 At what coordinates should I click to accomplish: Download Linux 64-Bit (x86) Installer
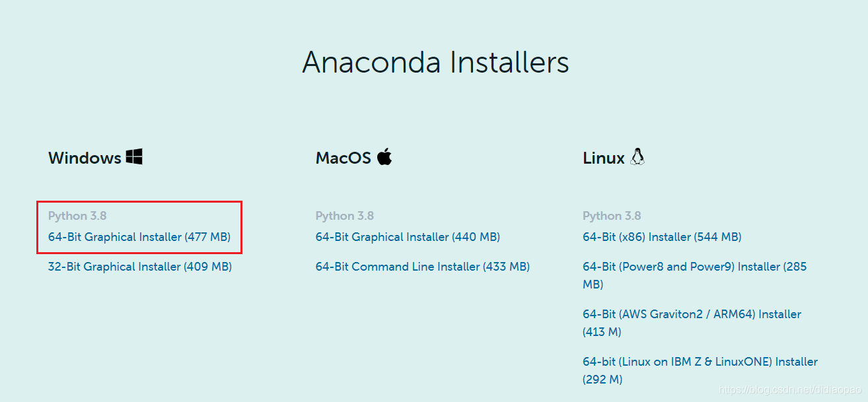tap(662, 237)
